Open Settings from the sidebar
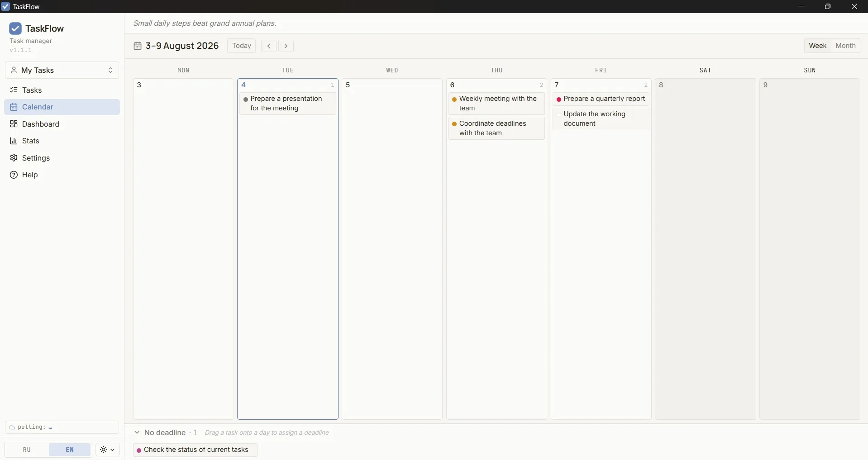868x460 pixels. tap(62, 158)
